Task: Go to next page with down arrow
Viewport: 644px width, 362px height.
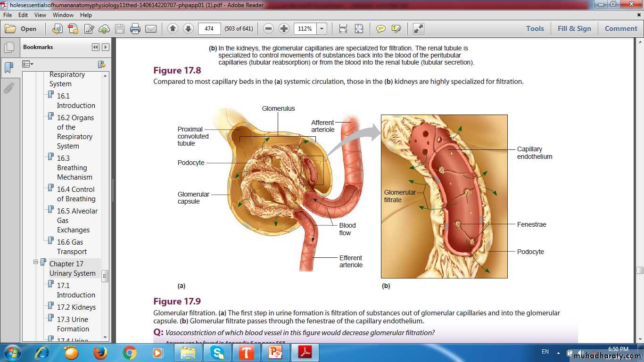Action: 188,29
